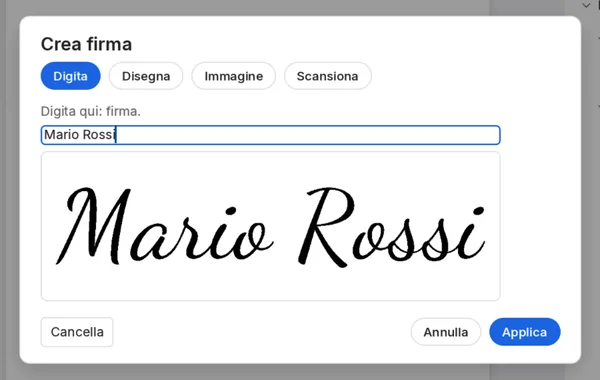This screenshot has width=600, height=380.
Task: Select the Digita signature tab
Action: (x=70, y=76)
